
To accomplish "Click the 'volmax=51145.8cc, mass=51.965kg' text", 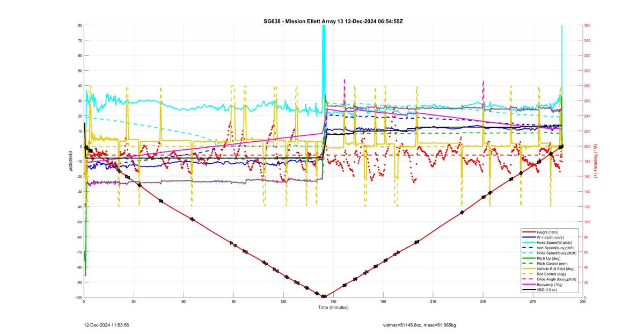I will (x=419, y=325).
